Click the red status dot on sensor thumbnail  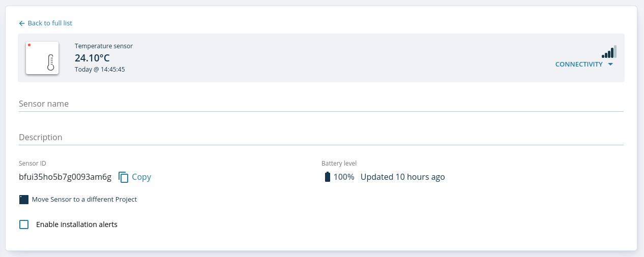click(29, 45)
